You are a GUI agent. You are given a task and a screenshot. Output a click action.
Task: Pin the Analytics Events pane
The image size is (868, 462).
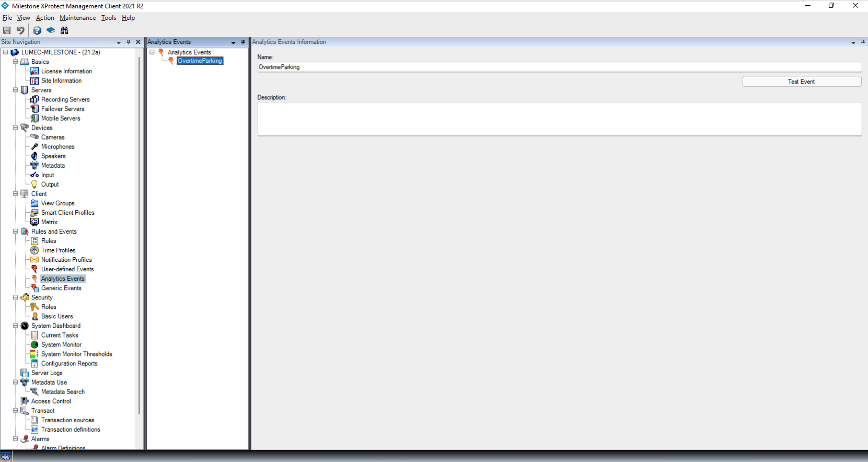243,42
